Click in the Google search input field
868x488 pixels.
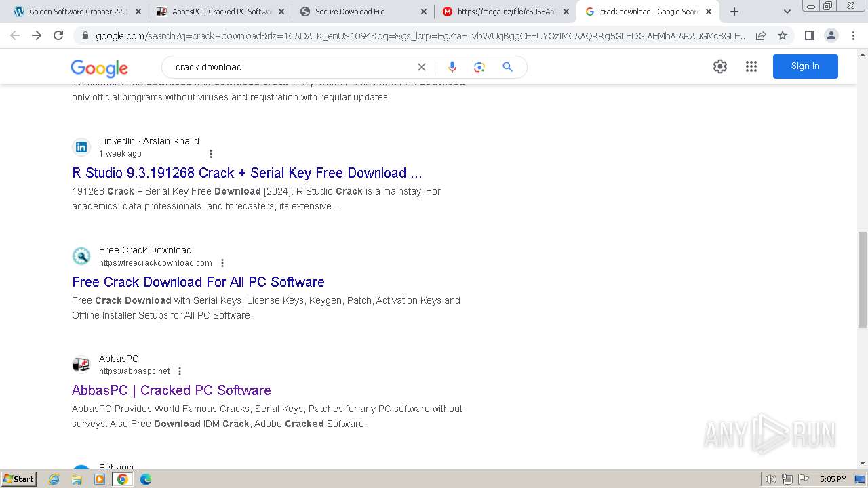292,67
